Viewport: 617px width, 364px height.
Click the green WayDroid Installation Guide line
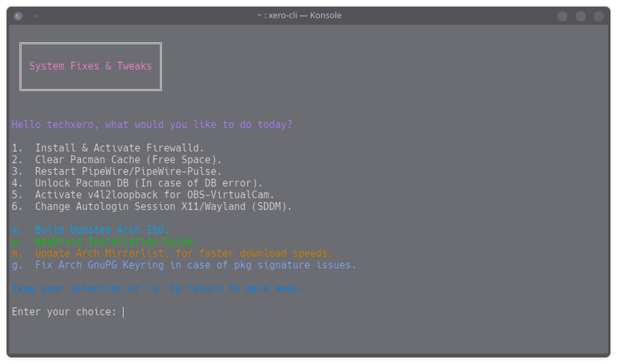116,242
